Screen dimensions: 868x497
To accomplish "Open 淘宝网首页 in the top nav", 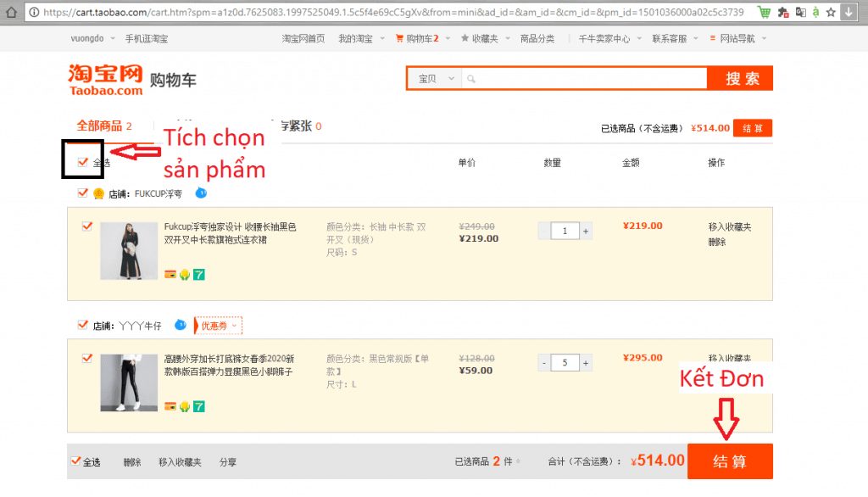I will pyautogui.click(x=303, y=38).
